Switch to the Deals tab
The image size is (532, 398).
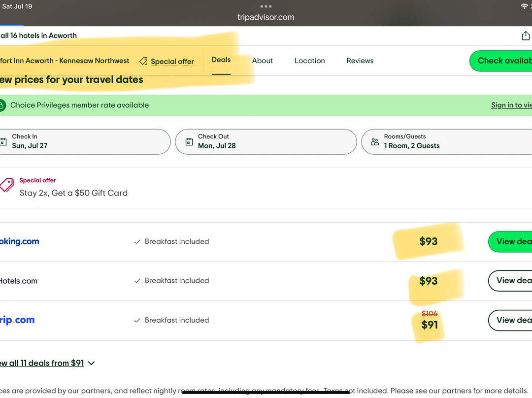(x=221, y=60)
